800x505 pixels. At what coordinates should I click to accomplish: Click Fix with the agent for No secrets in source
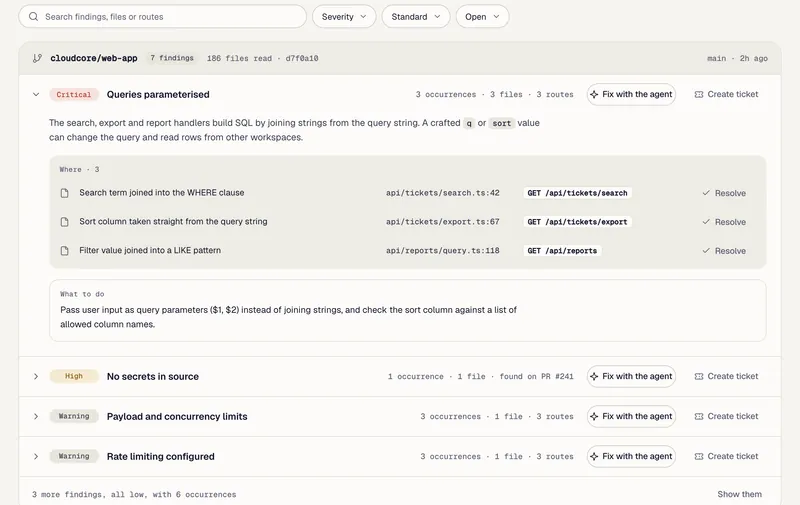pos(631,376)
